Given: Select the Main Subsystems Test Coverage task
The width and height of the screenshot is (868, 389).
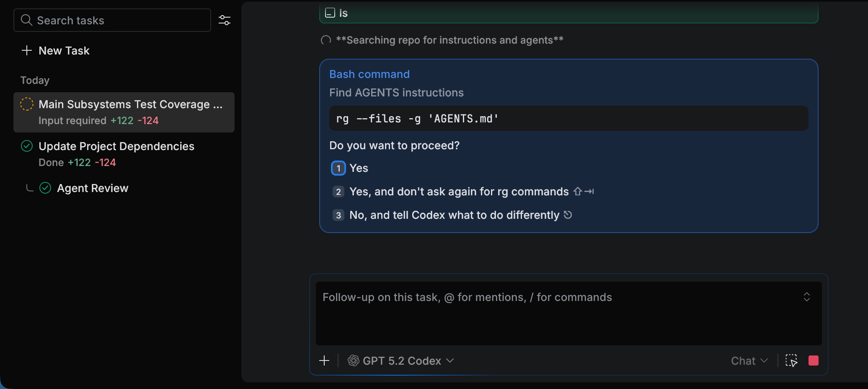Looking at the screenshot, I should click(x=131, y=104).
